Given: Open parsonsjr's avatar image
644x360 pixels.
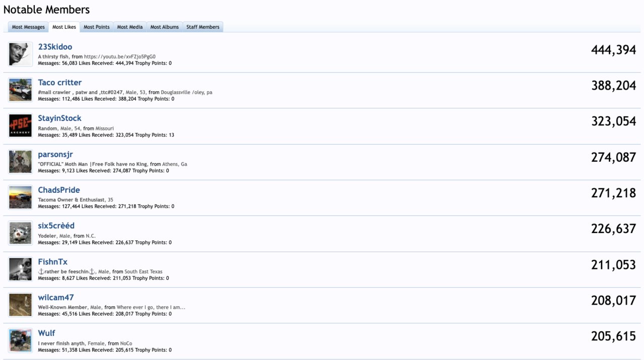Looking at the screenshot, I should (x=20, y=162).
